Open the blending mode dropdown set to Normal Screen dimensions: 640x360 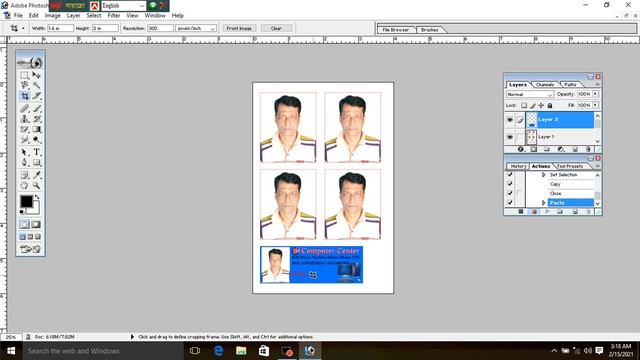click(x=530, y=94)
